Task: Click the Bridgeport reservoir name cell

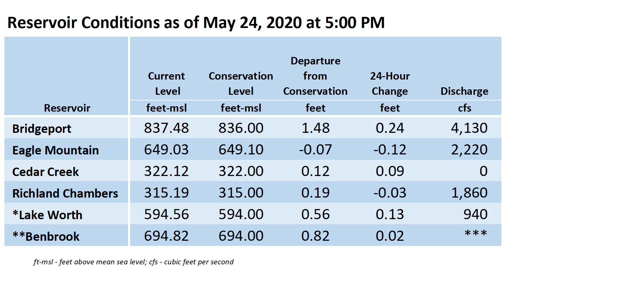Action: click(x=42, y=129)
